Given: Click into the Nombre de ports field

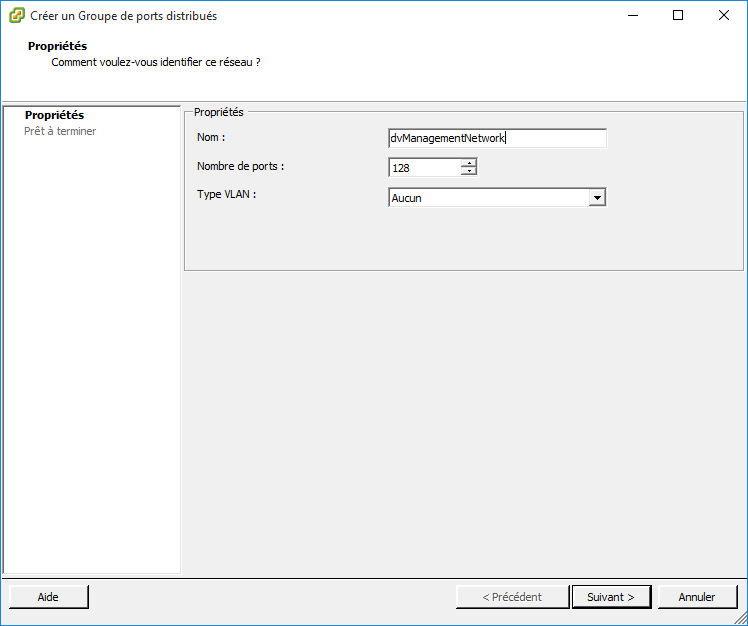Looking at the screenshot, I should 423,168.
